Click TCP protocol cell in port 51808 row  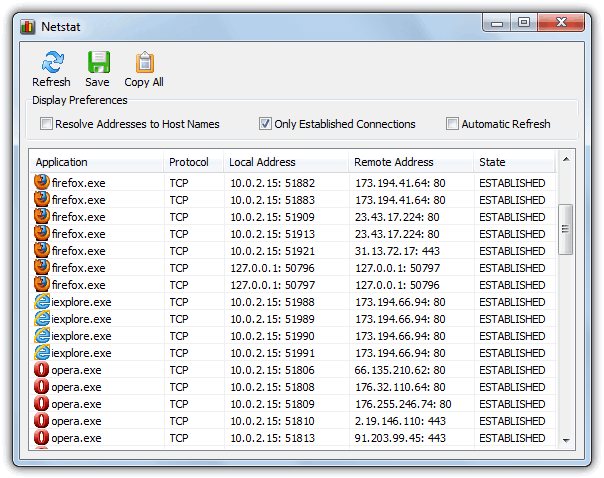pos(179,387)
